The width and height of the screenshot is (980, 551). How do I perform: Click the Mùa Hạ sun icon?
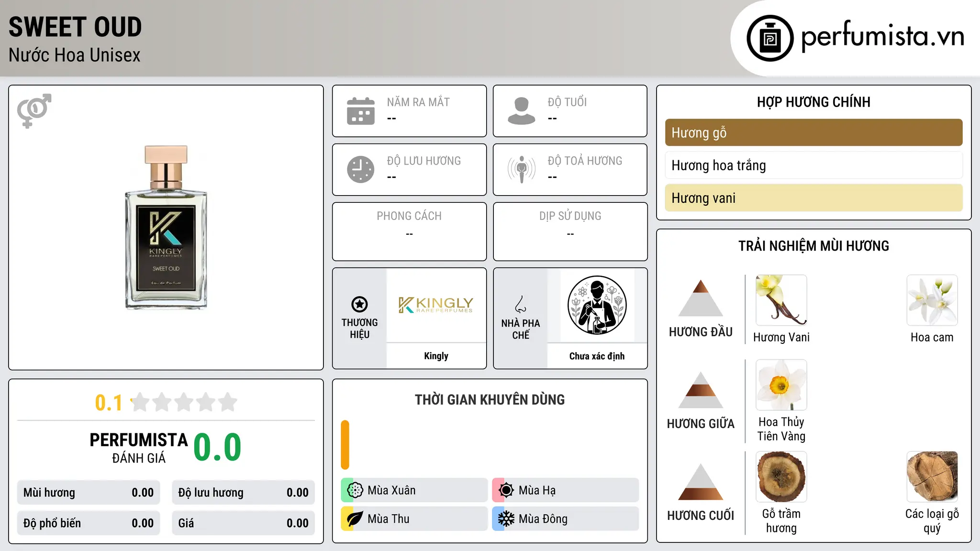[506, 490]
